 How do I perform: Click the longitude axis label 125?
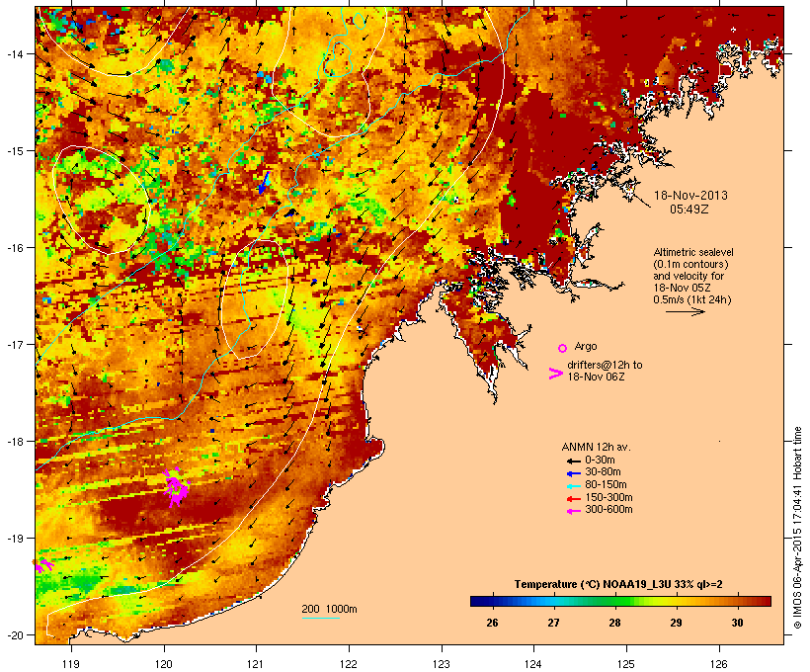[626, 664]
